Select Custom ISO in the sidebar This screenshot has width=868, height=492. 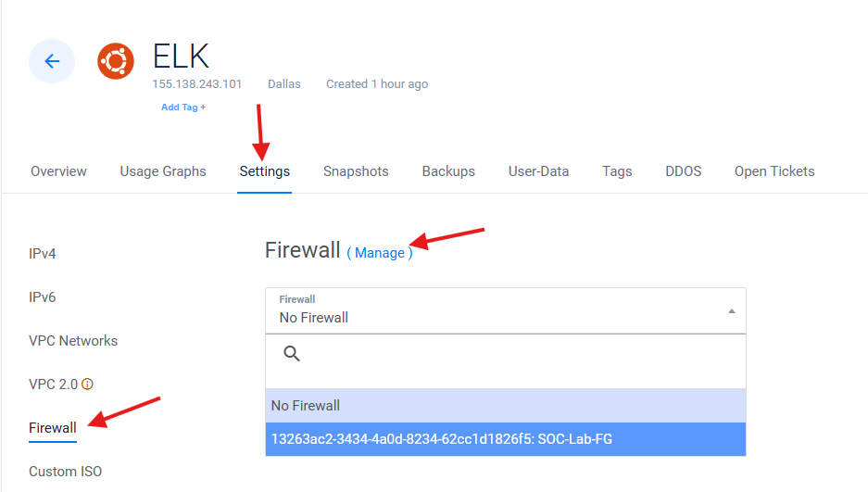(65, 472)
